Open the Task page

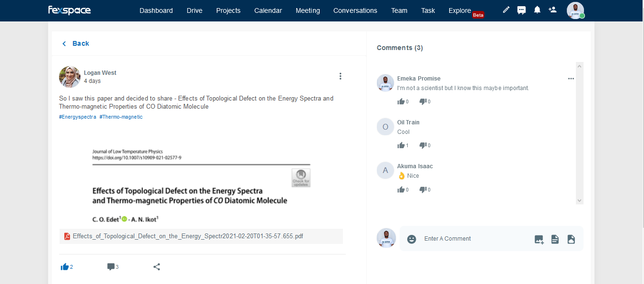(x=428, y=10)
